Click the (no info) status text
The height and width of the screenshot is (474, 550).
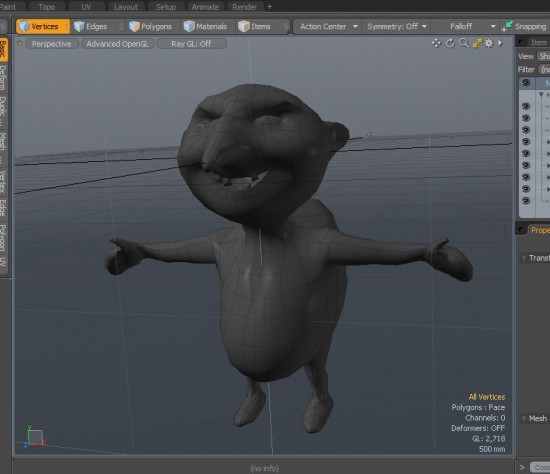pyautogui.click(x=264, y=468)
